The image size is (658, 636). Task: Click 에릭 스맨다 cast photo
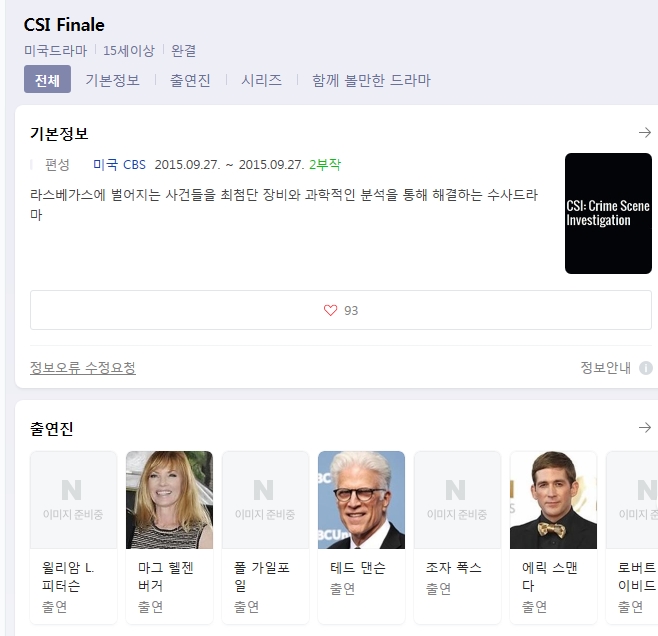(x=553, y=500)
